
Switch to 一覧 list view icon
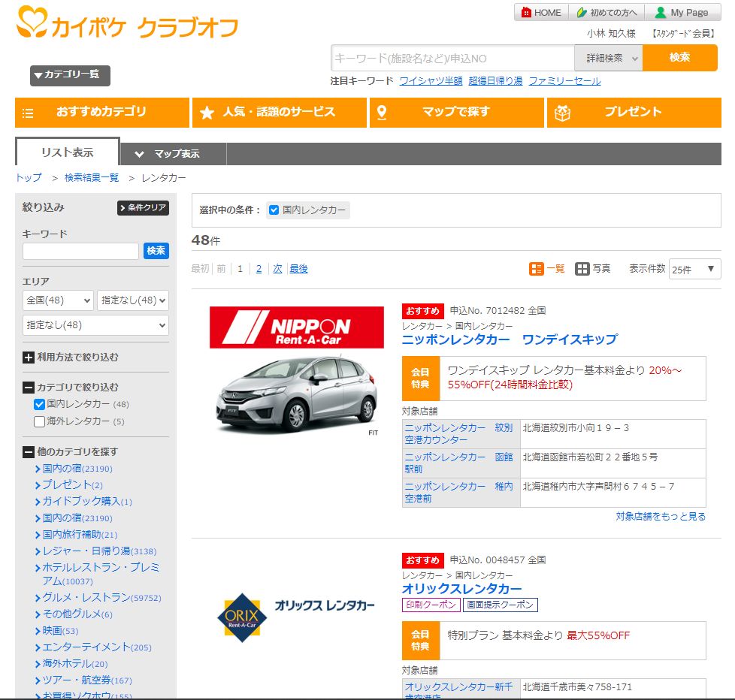point(537,268)
